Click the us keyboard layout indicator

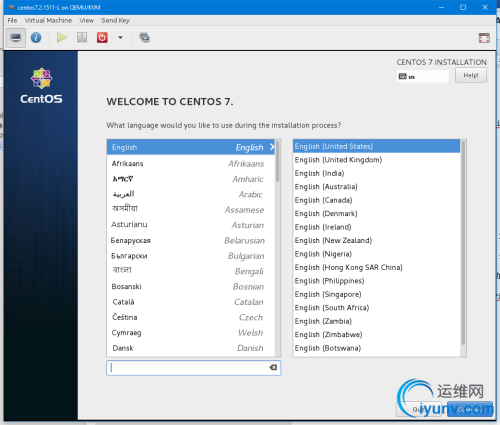422,77
